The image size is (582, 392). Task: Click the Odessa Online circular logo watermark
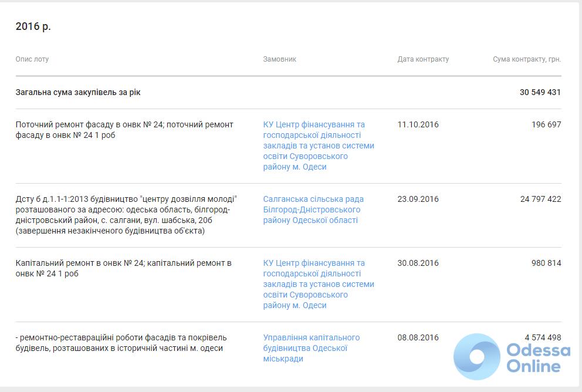476,357
